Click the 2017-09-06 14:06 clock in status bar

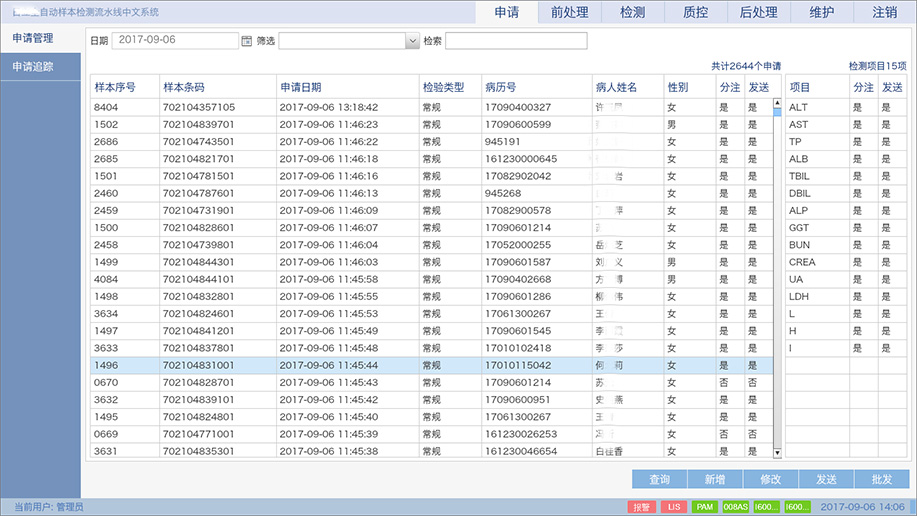[862, 507]
